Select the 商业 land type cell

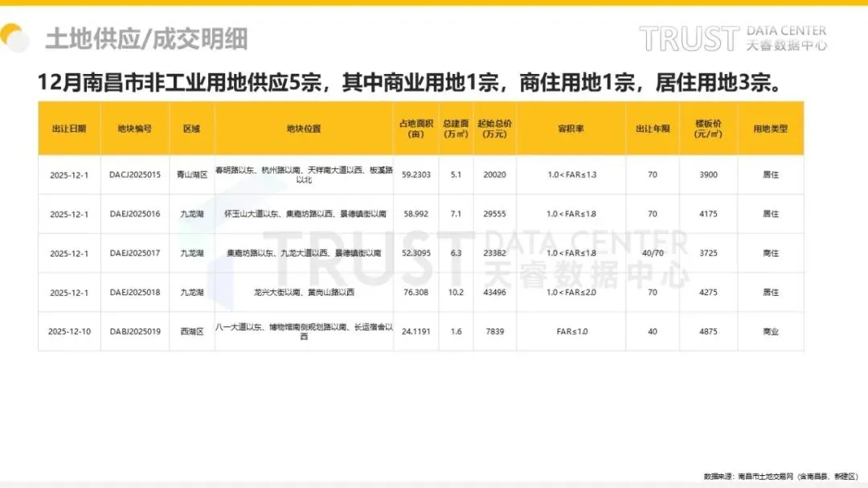[771, 331]
